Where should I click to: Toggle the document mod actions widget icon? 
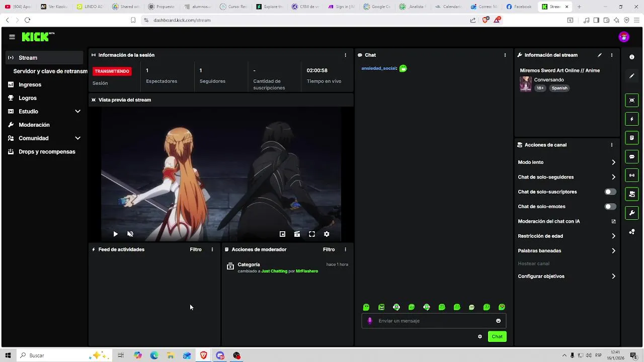pos(632,138)
